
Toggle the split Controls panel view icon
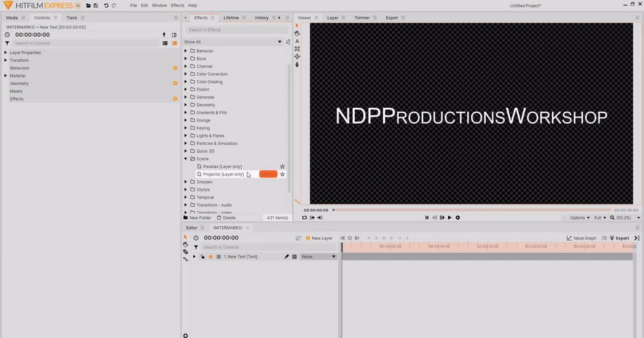pos(174,35)
